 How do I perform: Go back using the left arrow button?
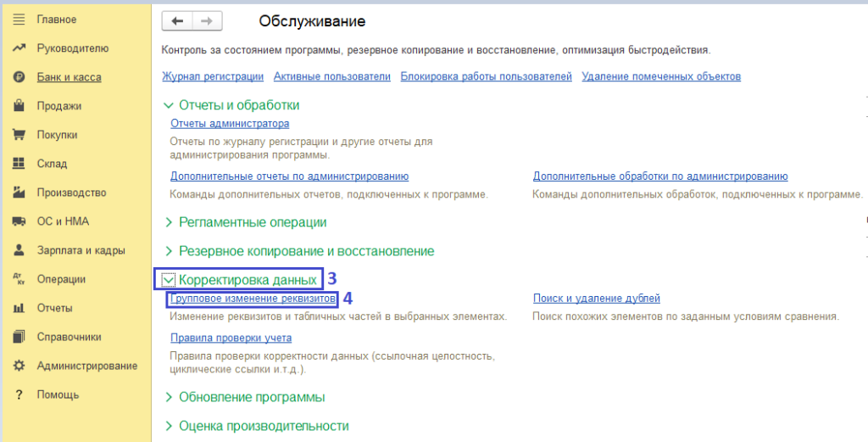tap(177, 20)
